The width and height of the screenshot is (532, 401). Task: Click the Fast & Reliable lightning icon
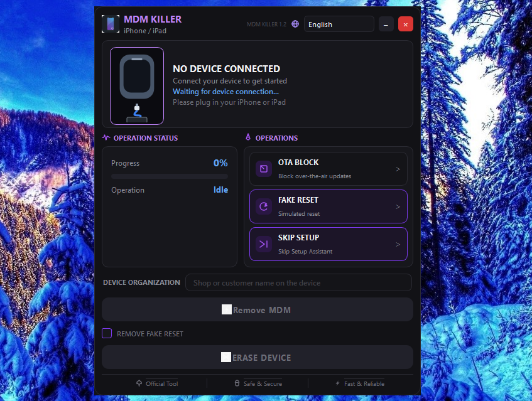point(337,383)
